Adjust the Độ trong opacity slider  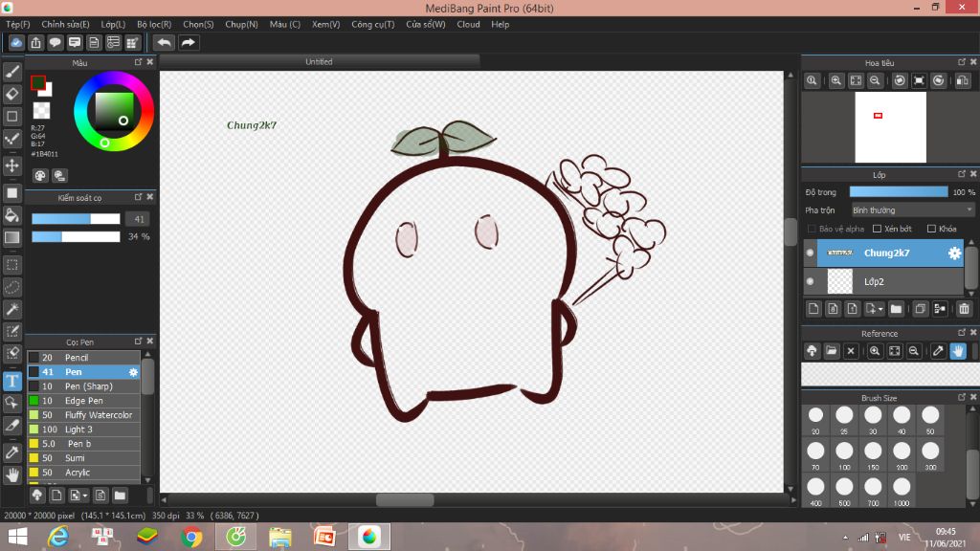point(899,192)
